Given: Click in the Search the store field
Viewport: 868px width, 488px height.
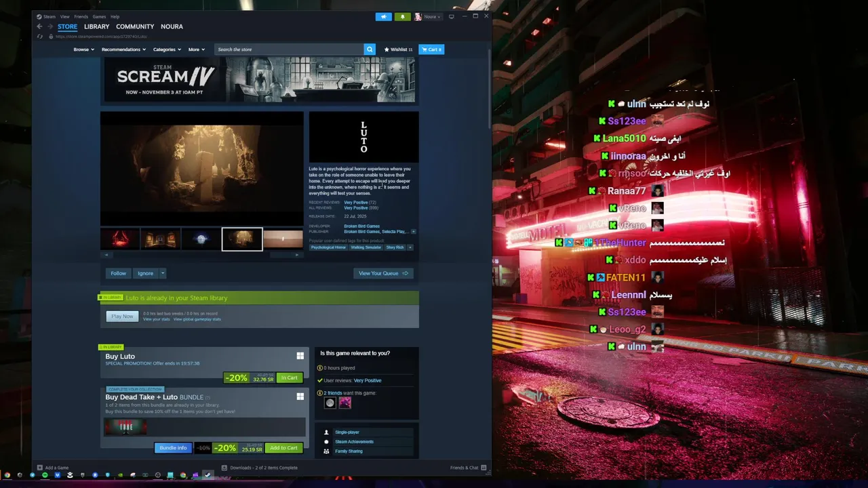Looking at the screenshot, I should tap(289, 49).
